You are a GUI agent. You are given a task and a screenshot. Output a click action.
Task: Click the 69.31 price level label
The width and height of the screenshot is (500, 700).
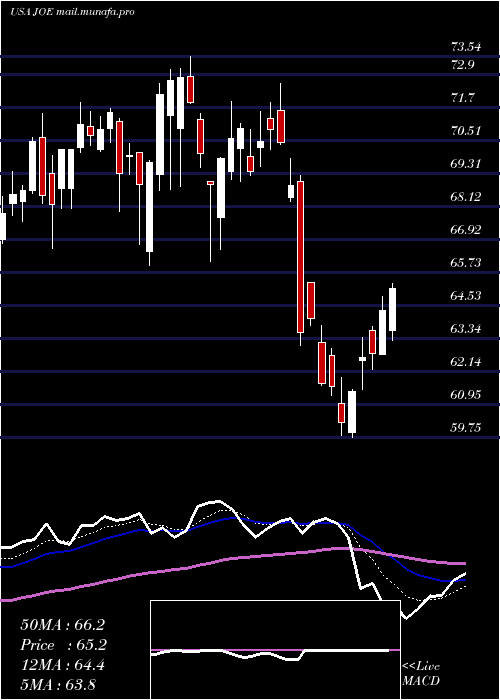click(466, 164)
